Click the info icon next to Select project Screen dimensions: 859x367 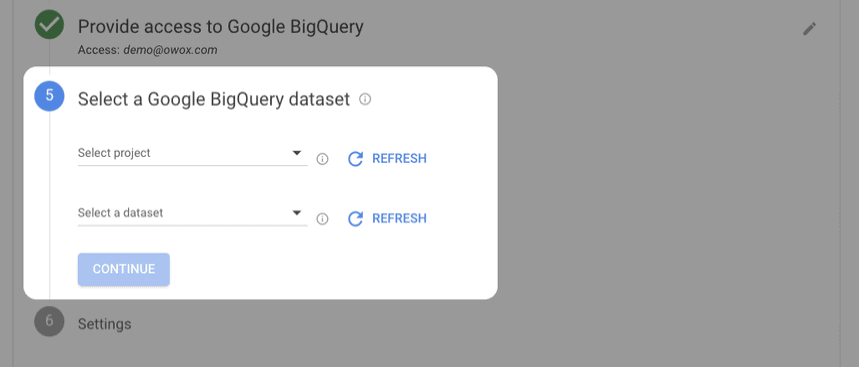pos(323,159)
